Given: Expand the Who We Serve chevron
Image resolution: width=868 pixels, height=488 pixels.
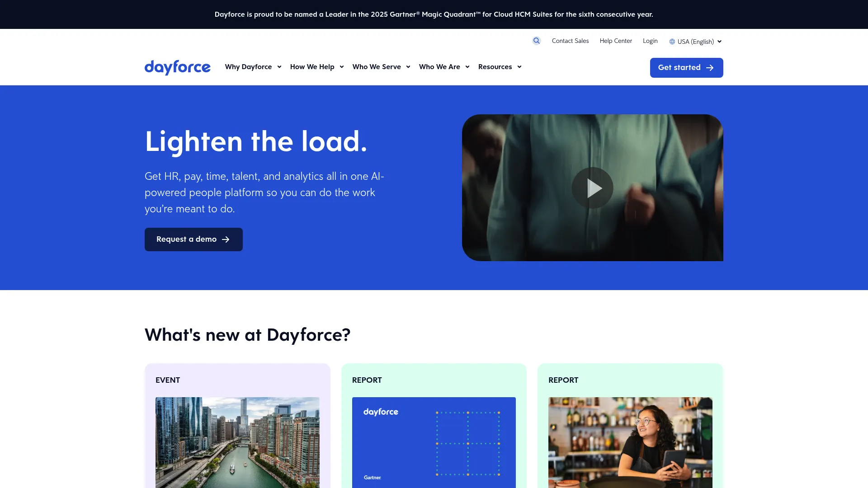Looking at the screenshot, I should 408,67.
